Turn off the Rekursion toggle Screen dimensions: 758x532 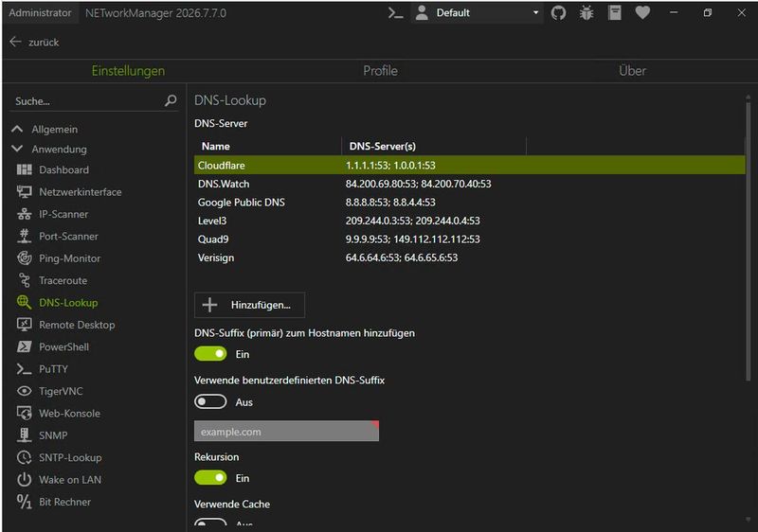click(x=210, y=478)
